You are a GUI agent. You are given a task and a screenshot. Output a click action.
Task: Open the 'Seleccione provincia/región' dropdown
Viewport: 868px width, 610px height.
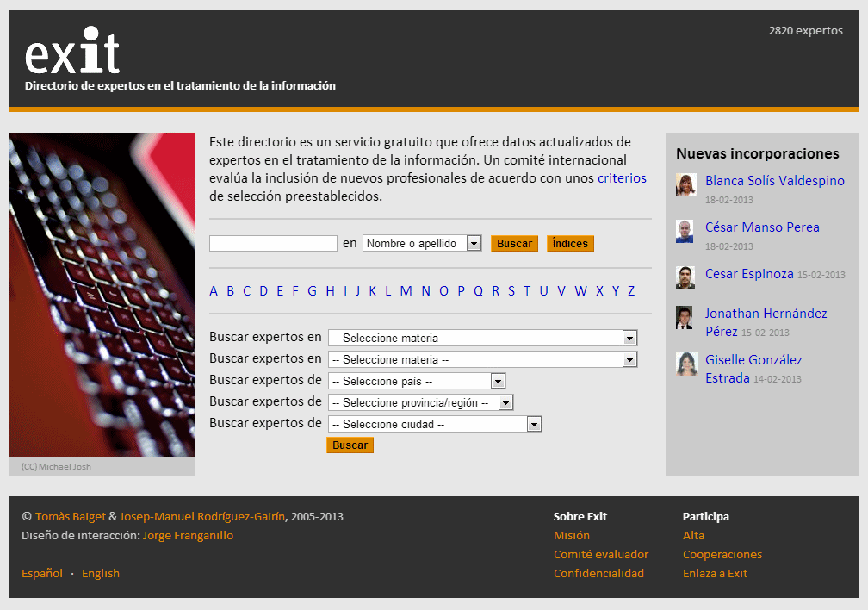point(420,402)
